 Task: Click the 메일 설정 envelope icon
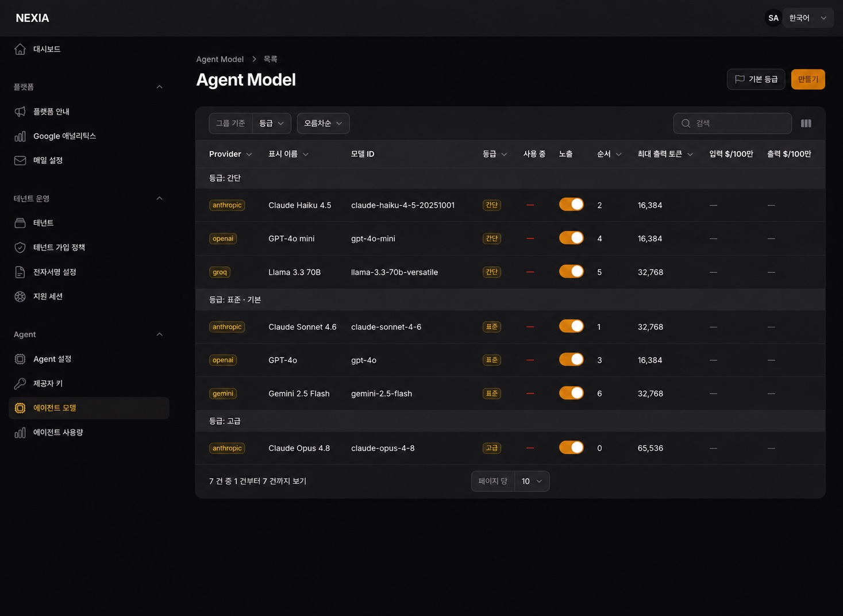point(20,160)
